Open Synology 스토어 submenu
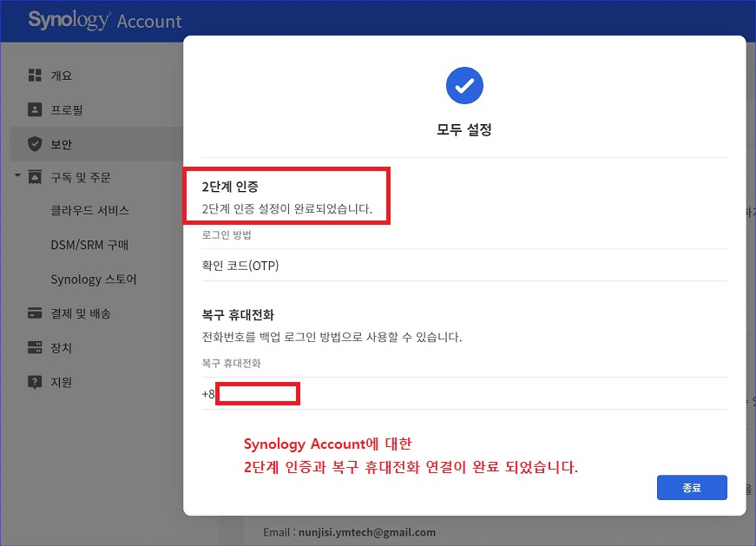 click(x=94, y=280)
